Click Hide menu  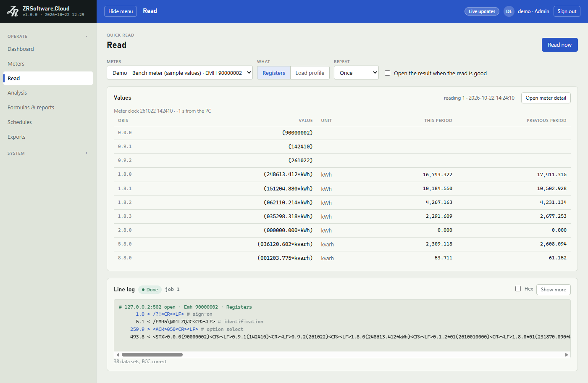pos(121,11)
